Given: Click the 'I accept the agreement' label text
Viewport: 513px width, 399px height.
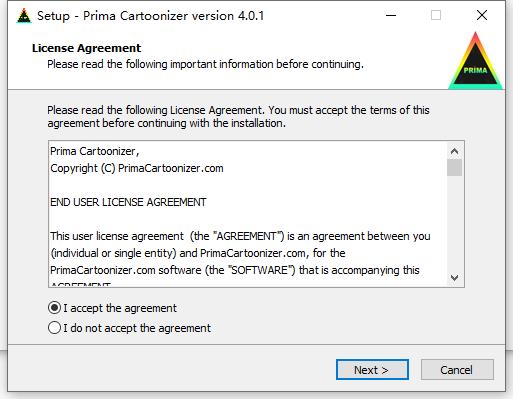Looking at the screenshot, I should pos(120,308).
